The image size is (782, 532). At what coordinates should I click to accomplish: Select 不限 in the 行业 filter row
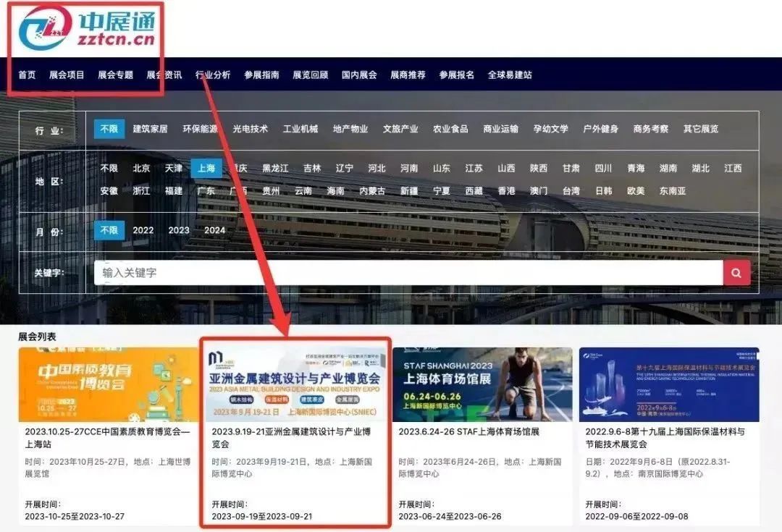pos(109,129)
